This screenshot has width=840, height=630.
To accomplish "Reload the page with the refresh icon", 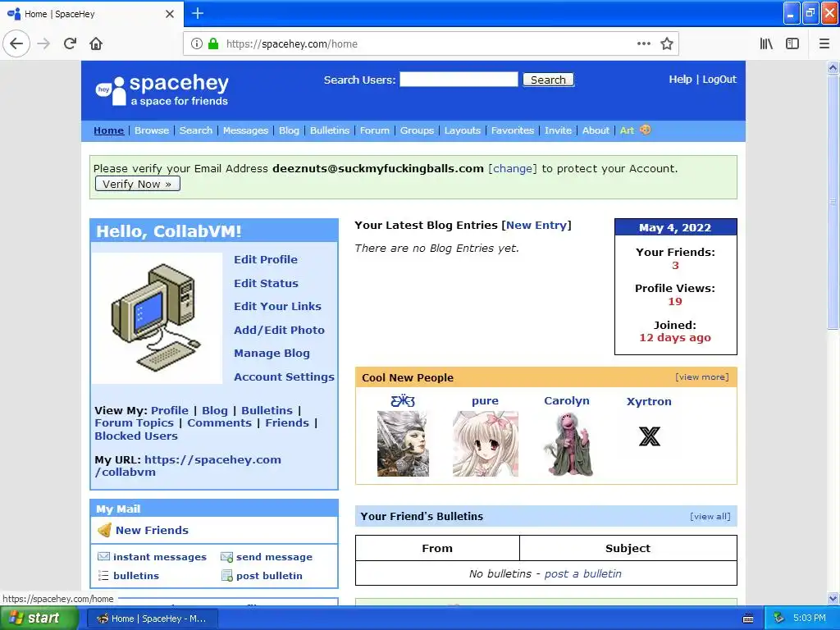I will tap(70, 43).
